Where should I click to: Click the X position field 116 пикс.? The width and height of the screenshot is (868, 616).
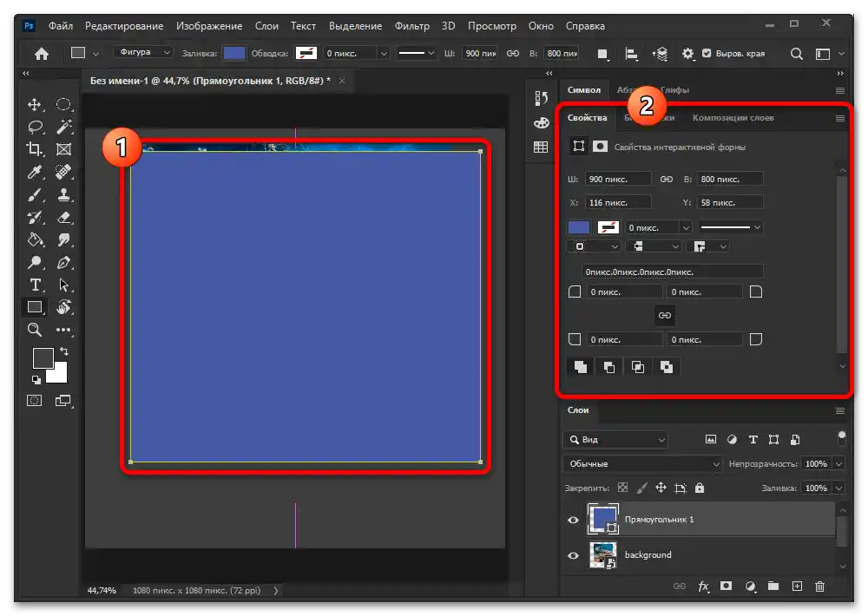coord(618,202)
